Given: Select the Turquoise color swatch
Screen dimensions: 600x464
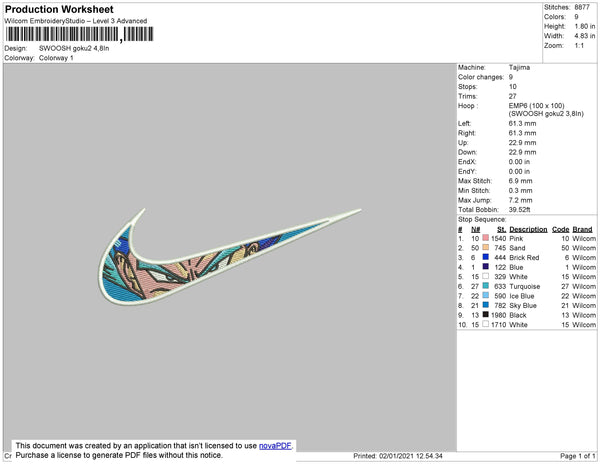Looking at the screenshot, I should [486, 286].
